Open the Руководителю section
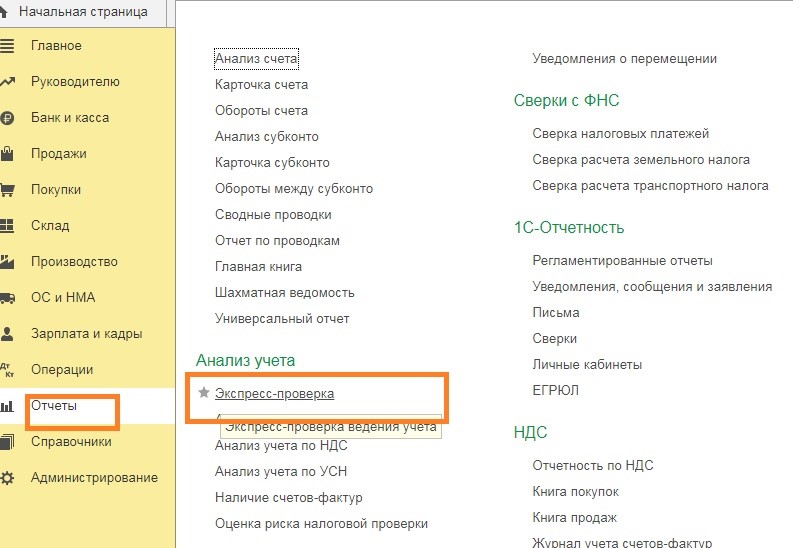The image size is (793, 548). pos(75,81)
